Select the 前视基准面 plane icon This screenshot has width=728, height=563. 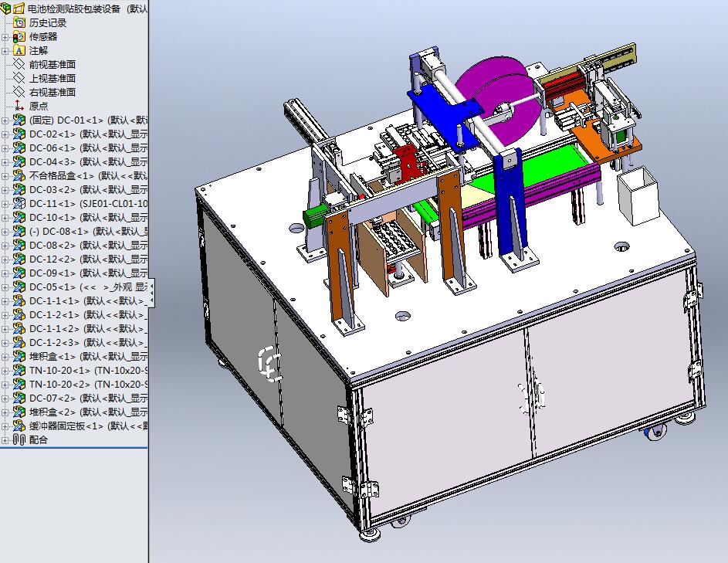19,64
